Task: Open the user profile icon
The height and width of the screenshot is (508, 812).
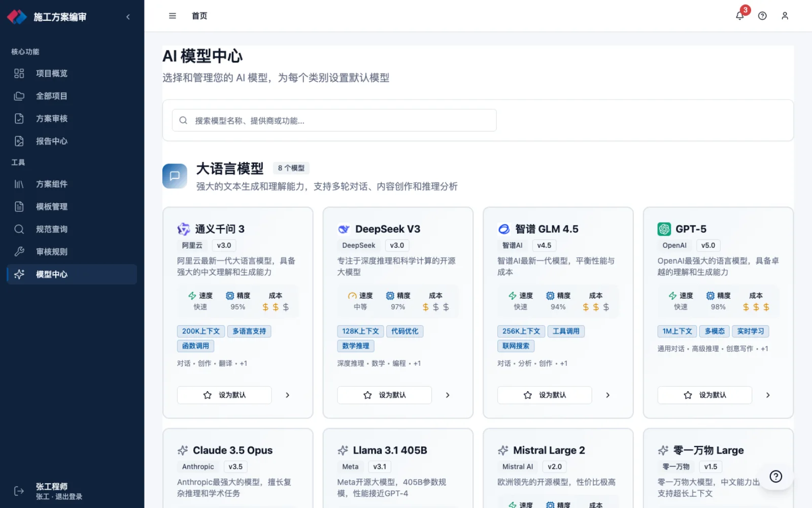Action: click(x=785, y=16)
